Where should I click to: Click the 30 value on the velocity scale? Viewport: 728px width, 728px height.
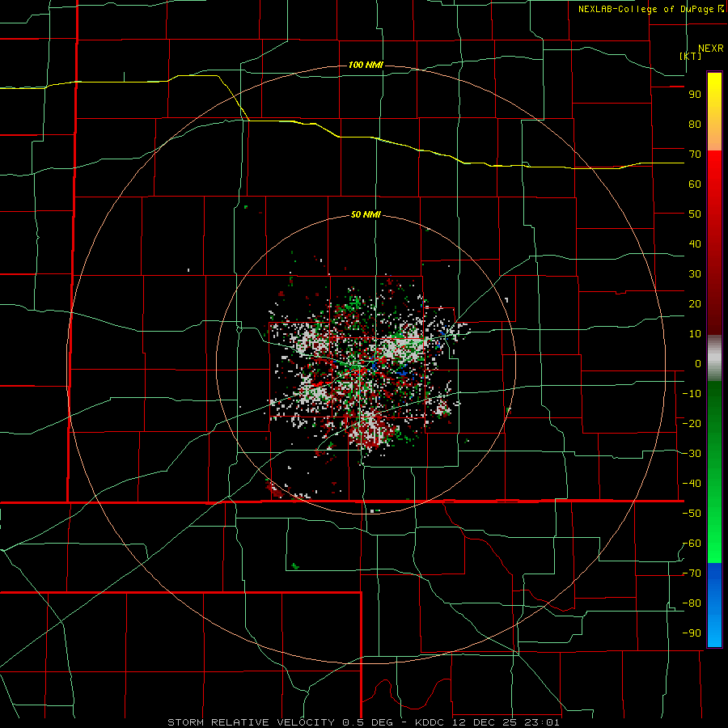[x=695, y=274]
